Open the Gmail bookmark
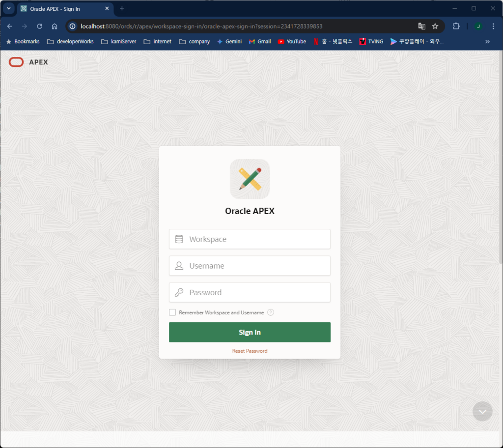503x448 pixels. (260, 41)
